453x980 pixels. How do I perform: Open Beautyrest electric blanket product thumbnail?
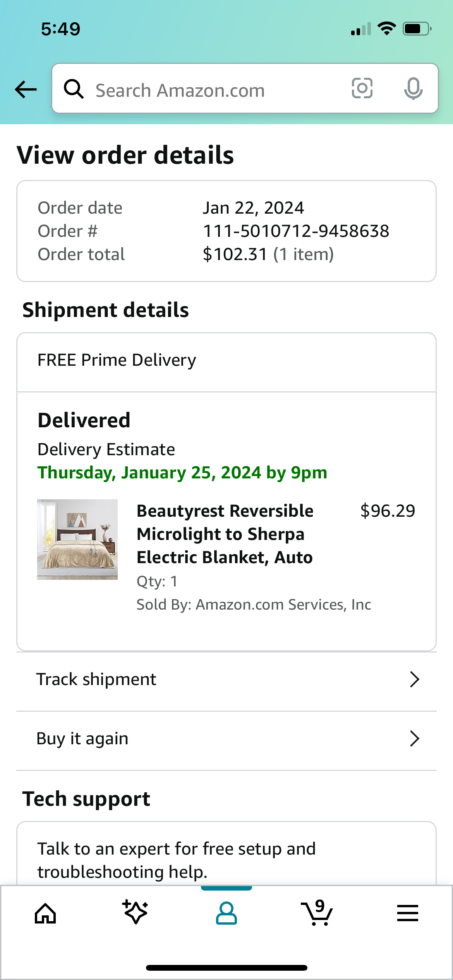tap(77, 540)
